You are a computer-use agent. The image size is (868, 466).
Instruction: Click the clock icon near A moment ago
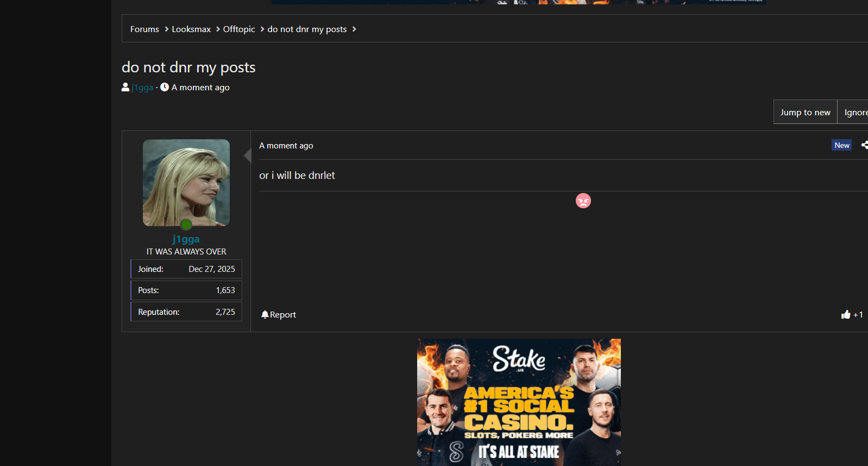click(x=165, y=87)
